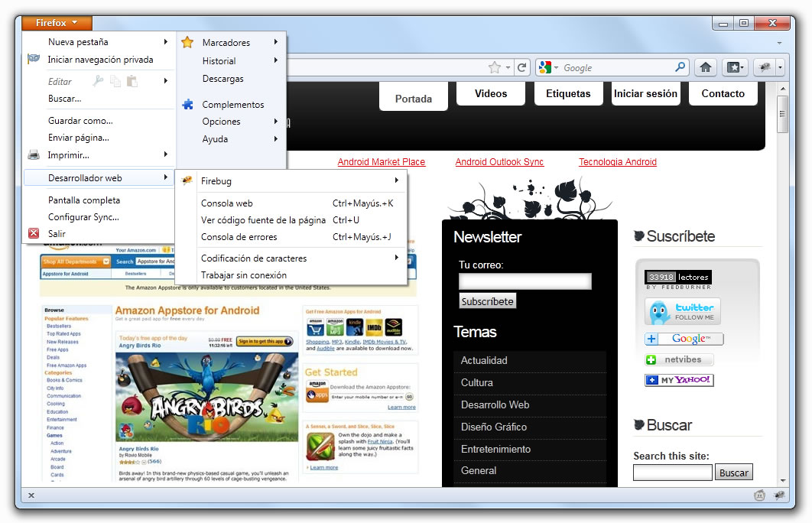Image resolution: width=812 pixels, height=523 pixels.
Task: Go to the home page via the house icon
Action: [705, 67]
